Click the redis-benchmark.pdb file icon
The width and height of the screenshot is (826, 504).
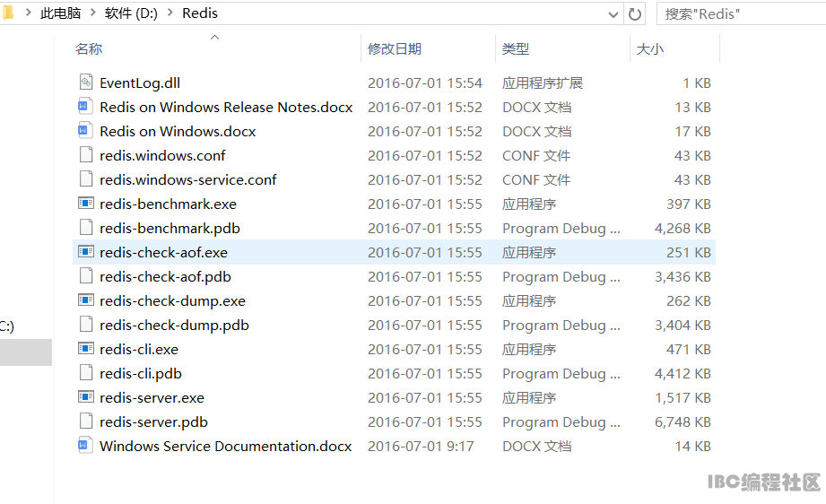(x=86, y=227)
